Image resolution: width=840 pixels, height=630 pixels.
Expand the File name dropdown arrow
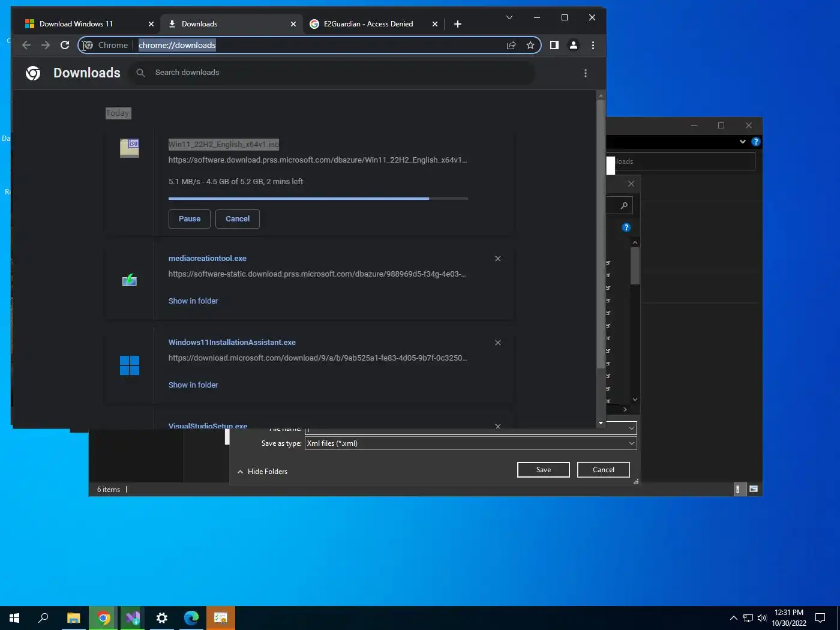(x=632, y=428)
